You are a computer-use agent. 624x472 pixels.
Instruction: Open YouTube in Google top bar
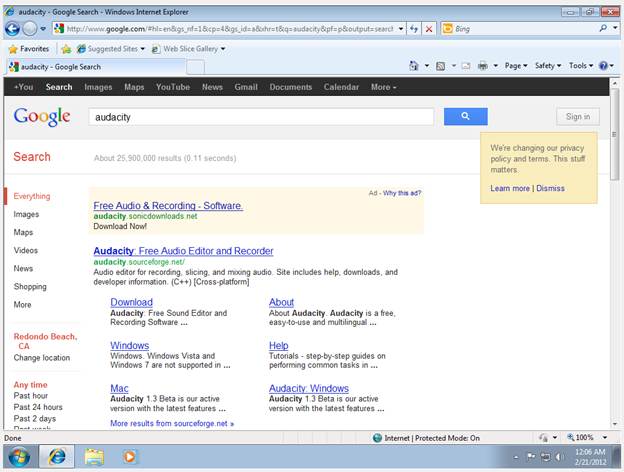pyautogui.click(x=173, y=87)
